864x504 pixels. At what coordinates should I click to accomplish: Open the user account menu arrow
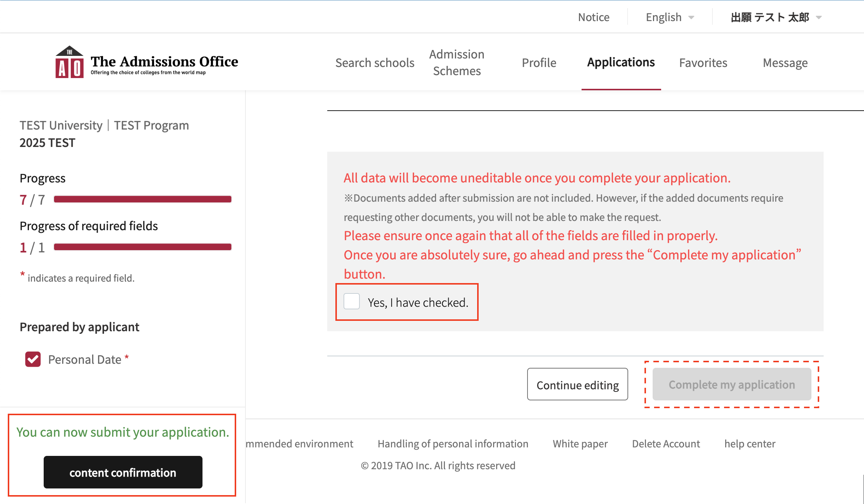click(819, 17)
